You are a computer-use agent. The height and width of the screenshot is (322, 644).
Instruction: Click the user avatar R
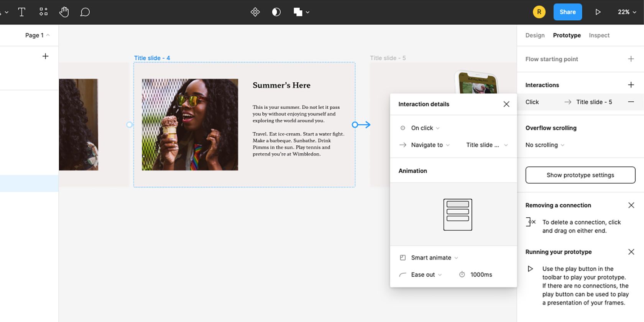pos(539,12)
